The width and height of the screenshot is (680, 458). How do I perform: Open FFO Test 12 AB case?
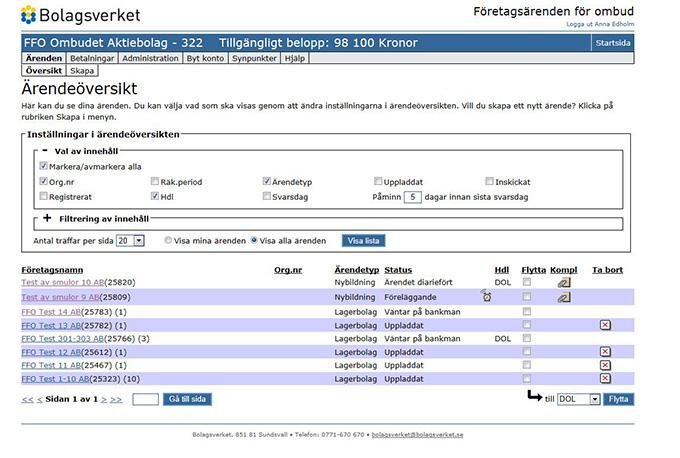(51, 352)
